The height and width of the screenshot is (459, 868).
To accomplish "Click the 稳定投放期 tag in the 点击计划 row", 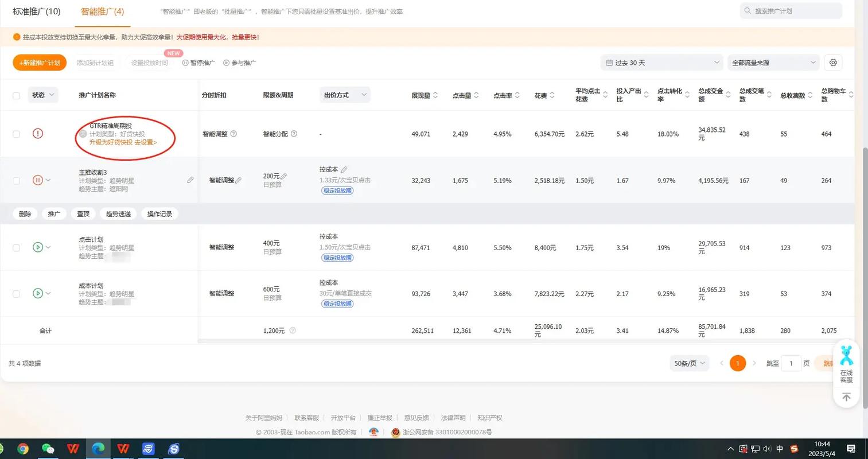I will [337, 258].
